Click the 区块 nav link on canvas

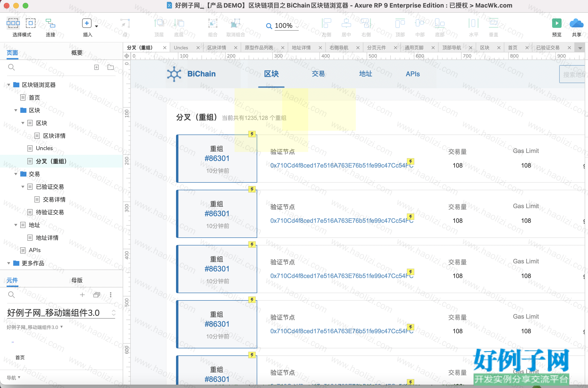click(x=271, y=74)
